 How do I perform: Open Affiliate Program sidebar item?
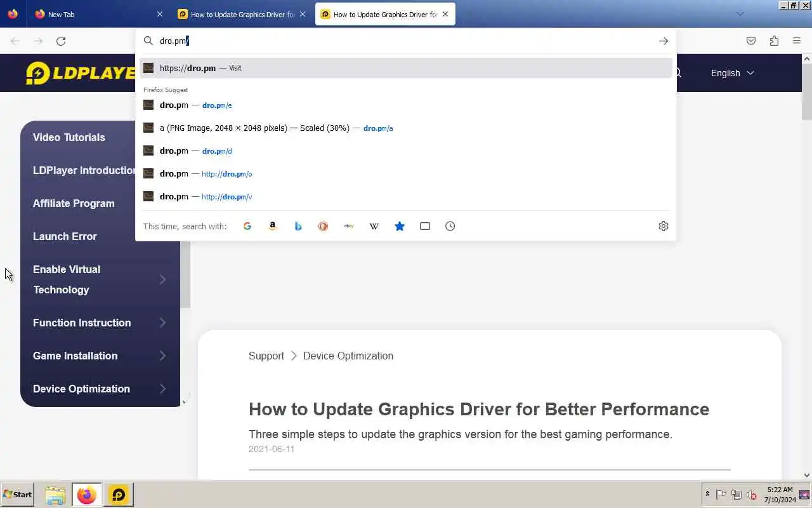tap(74, 203)
